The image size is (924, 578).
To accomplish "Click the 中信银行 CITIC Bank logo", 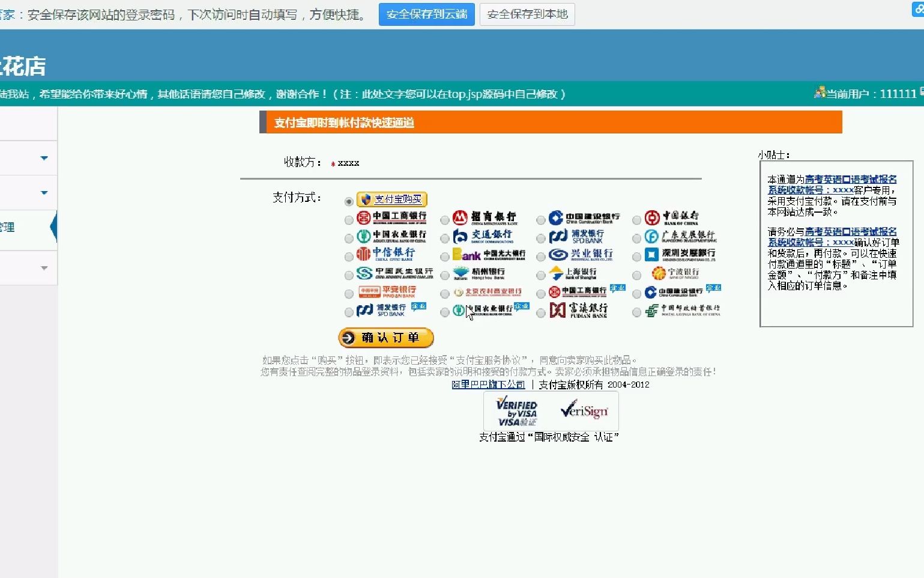I will pos(385,254).
